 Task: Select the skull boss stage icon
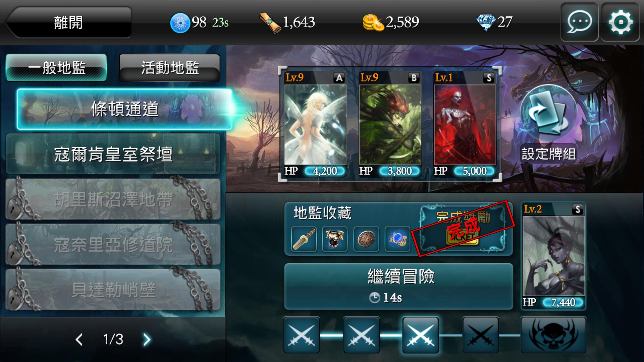553,335
